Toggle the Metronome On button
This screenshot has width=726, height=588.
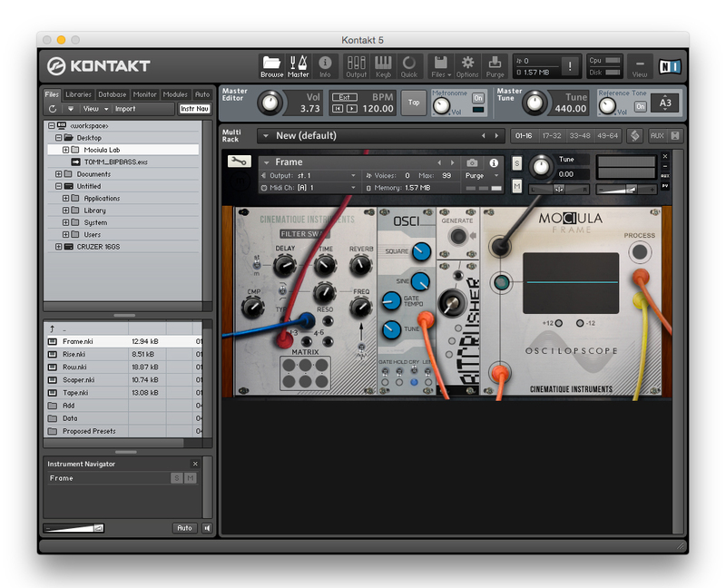click(x=478, y=97)
